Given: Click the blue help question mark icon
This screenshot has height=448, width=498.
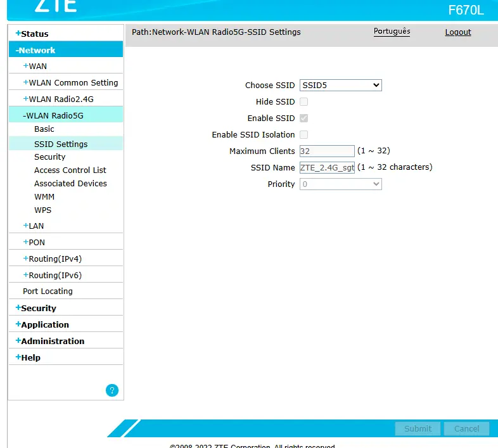Looking at the screenshot, I should click(112, 390).
